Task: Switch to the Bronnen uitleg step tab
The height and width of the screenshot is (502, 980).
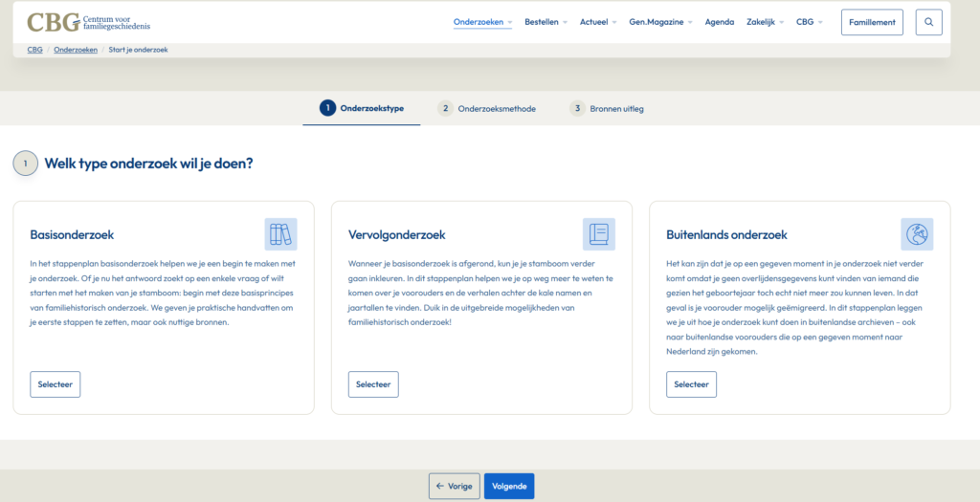Action: (x=616, y=109)
